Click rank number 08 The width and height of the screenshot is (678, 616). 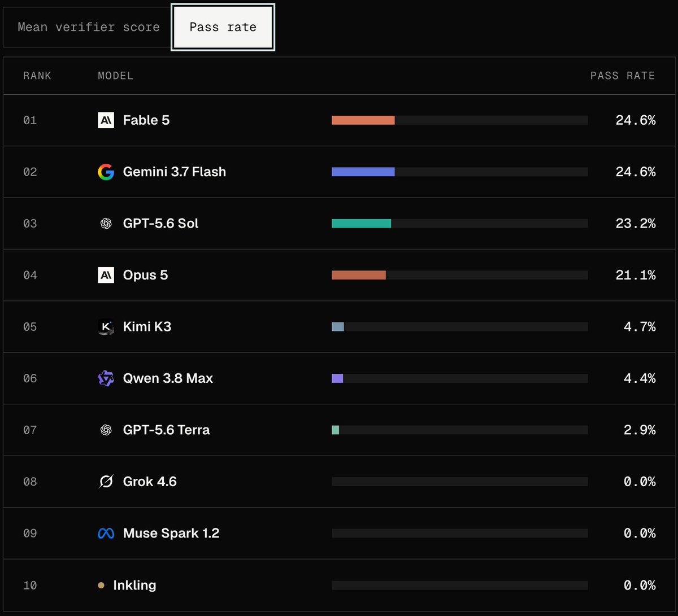point(30,482)
